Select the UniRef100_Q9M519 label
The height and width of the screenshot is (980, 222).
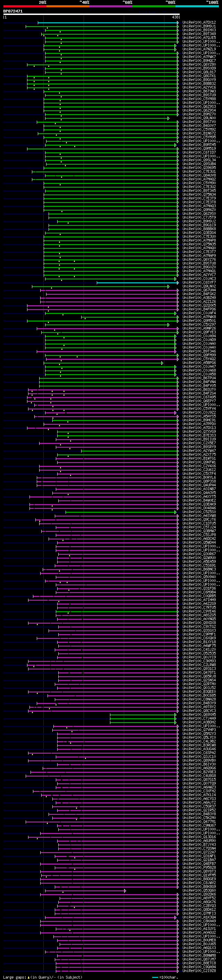(x=199, y=149)
